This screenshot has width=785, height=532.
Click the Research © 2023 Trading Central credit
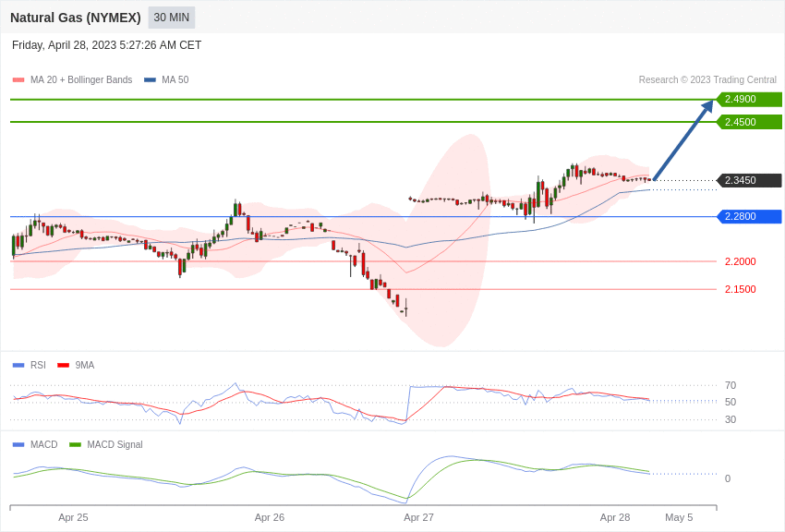click(707, 80)
